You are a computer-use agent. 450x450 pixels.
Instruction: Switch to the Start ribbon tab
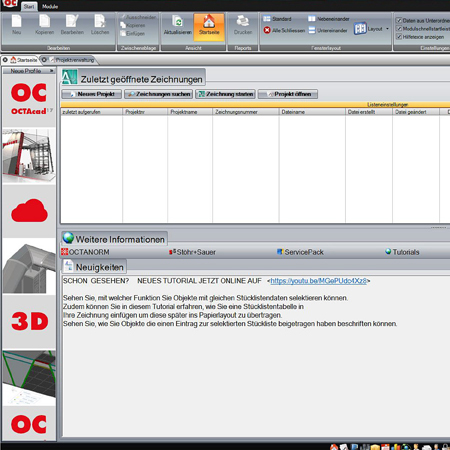point(29,6)
